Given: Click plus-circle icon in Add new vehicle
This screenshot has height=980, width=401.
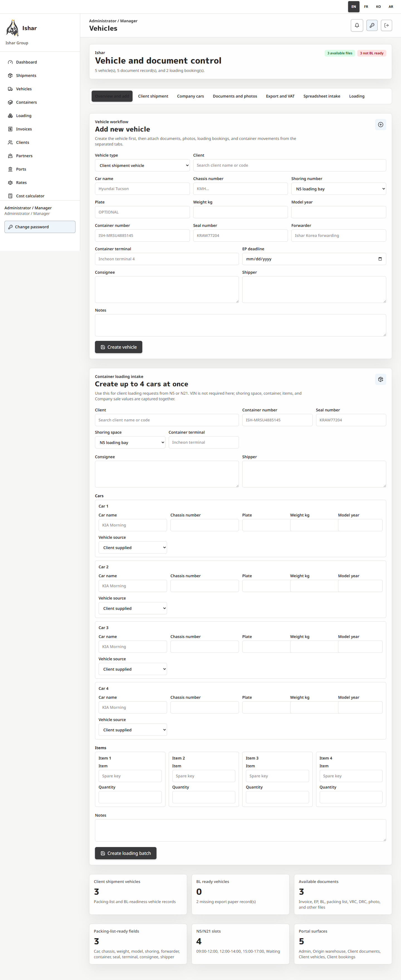Looking at the screenshot, I should [x=380, y=124].
